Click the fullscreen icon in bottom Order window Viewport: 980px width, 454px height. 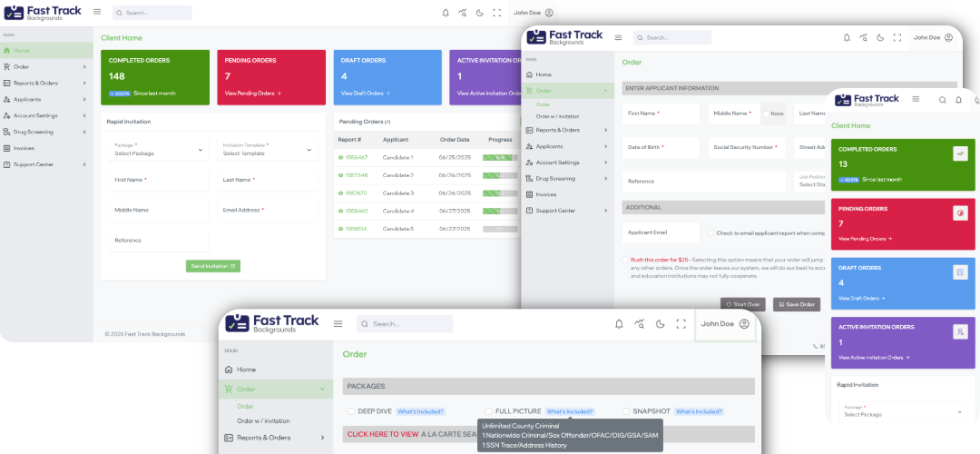point(680,324)
